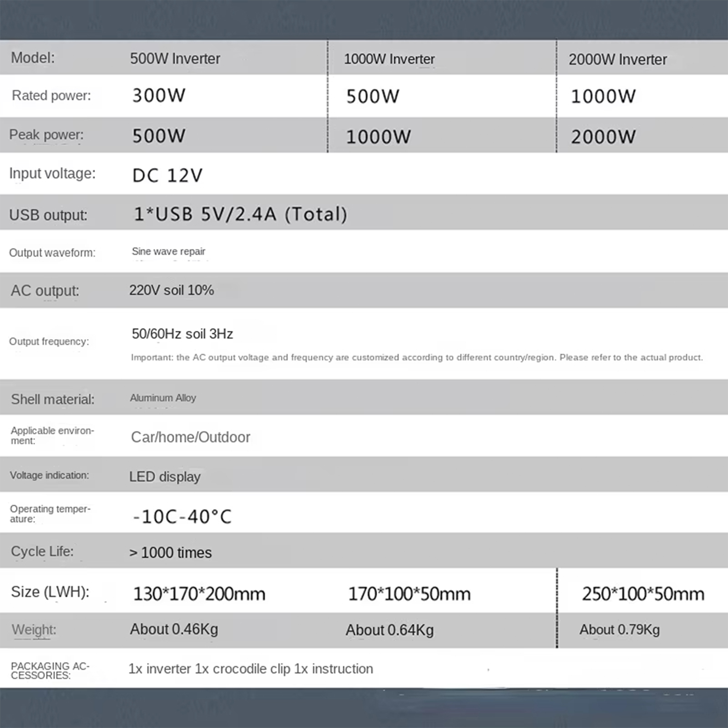The image size is (728, 728).
Task: Click the About 0.64Kg weight value
Action: coord(389,630)
